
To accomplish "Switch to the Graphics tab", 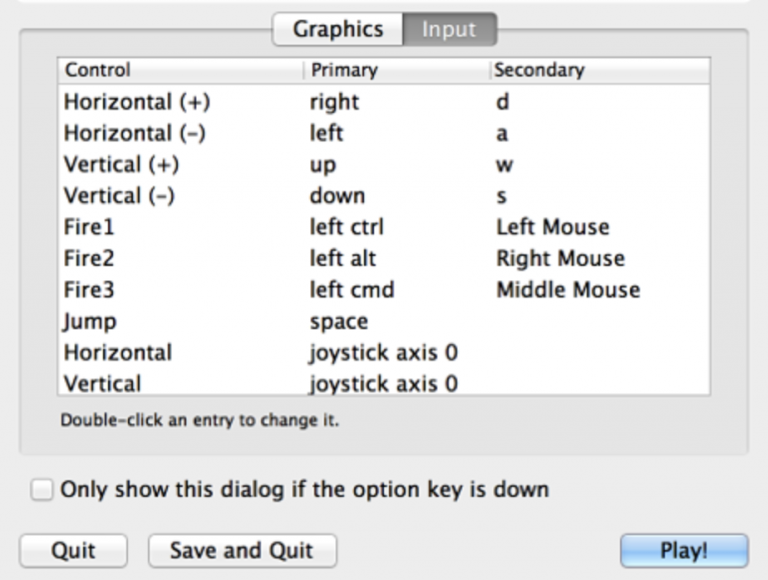I will pyautogui.click(x=338, y=29).
